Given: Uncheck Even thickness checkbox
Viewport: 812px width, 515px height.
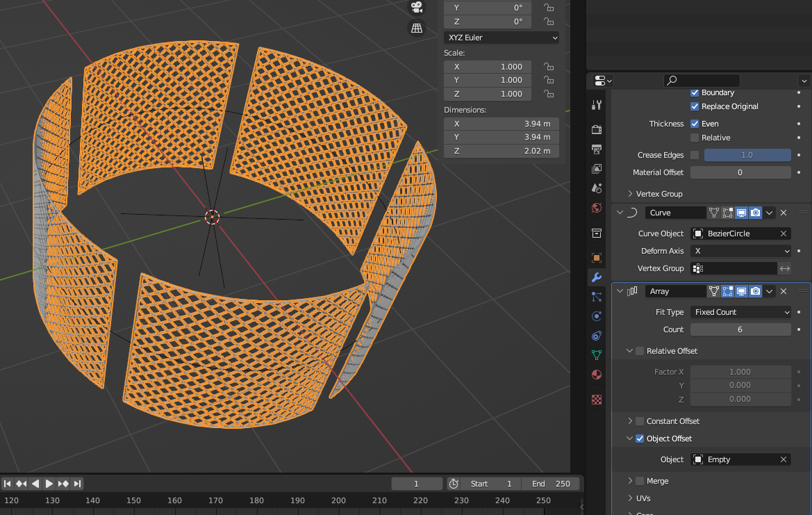Looking at the screenshot, I should click(695, 124).
